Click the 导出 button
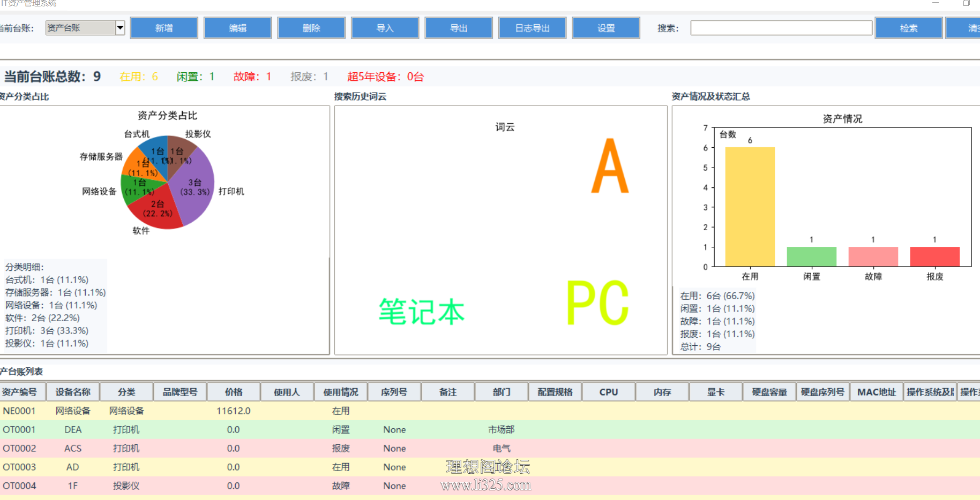 [x=459, y=28]
